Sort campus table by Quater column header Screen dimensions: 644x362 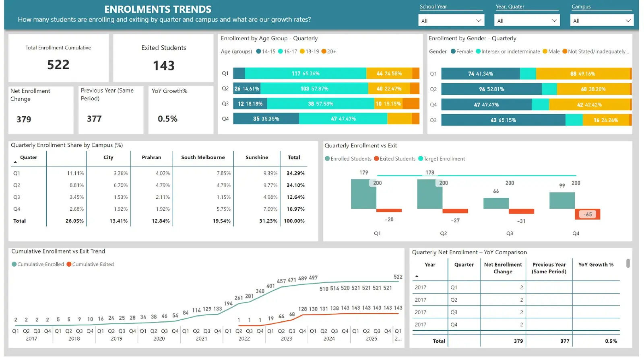(x=29, y=158)
